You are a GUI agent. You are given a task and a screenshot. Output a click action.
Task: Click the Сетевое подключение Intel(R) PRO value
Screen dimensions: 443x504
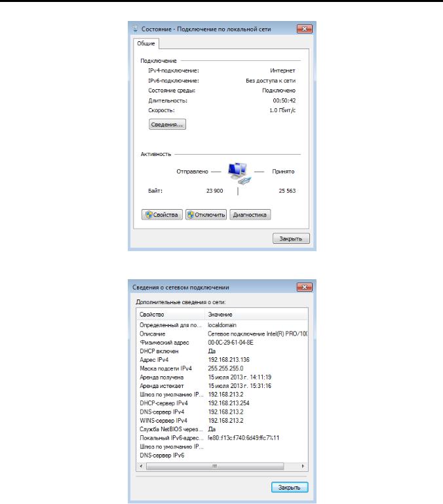coord(258,334)
